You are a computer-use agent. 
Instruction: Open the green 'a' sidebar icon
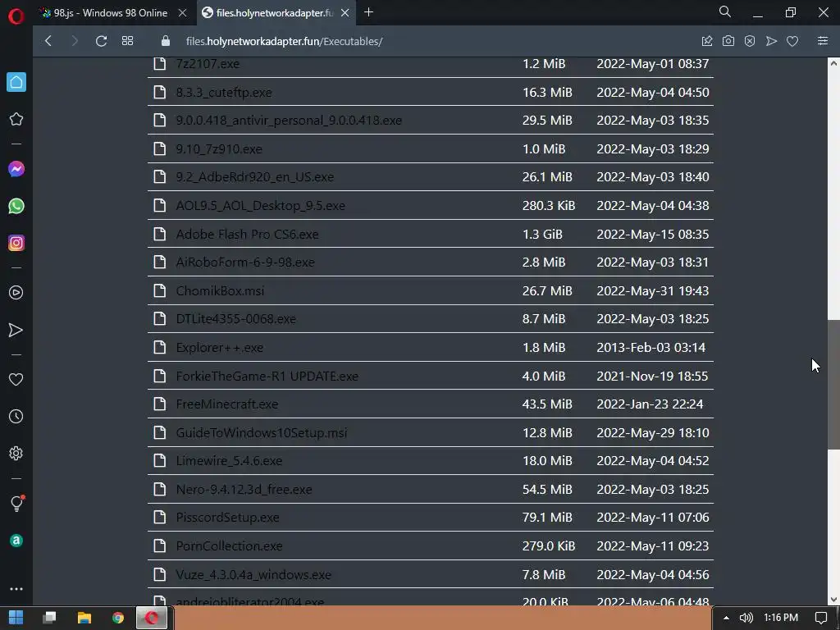click(16, 540)
